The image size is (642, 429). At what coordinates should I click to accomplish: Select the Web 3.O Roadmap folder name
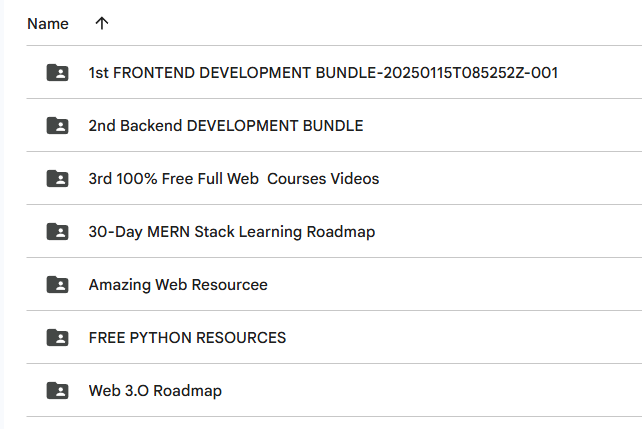click(x=155, y=391)
